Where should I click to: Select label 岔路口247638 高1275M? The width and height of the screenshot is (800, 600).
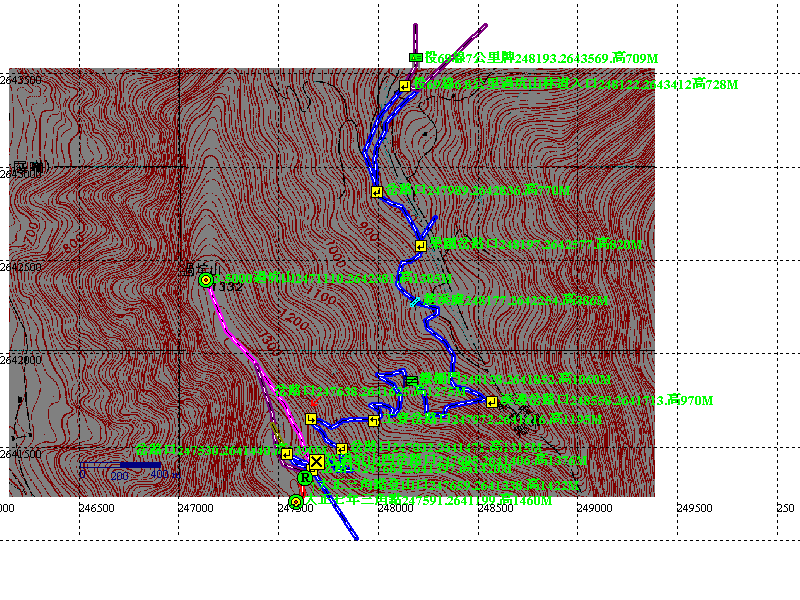coord(370,391)
